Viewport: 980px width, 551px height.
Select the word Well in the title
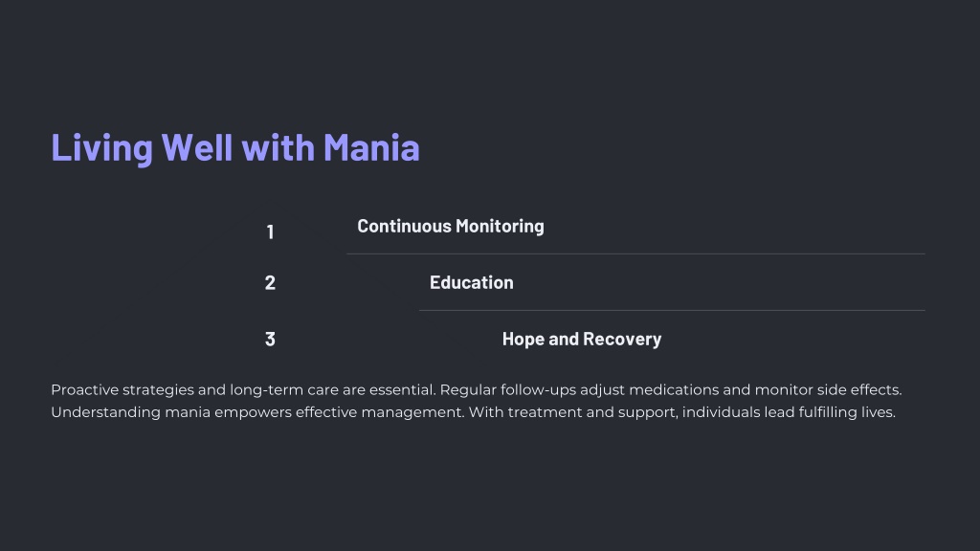coord(197,148)
